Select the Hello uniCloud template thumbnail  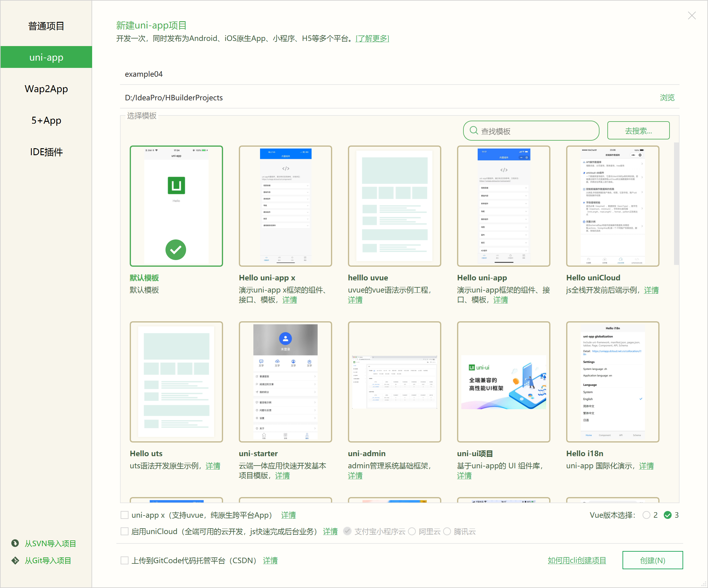tap(612, 206)
